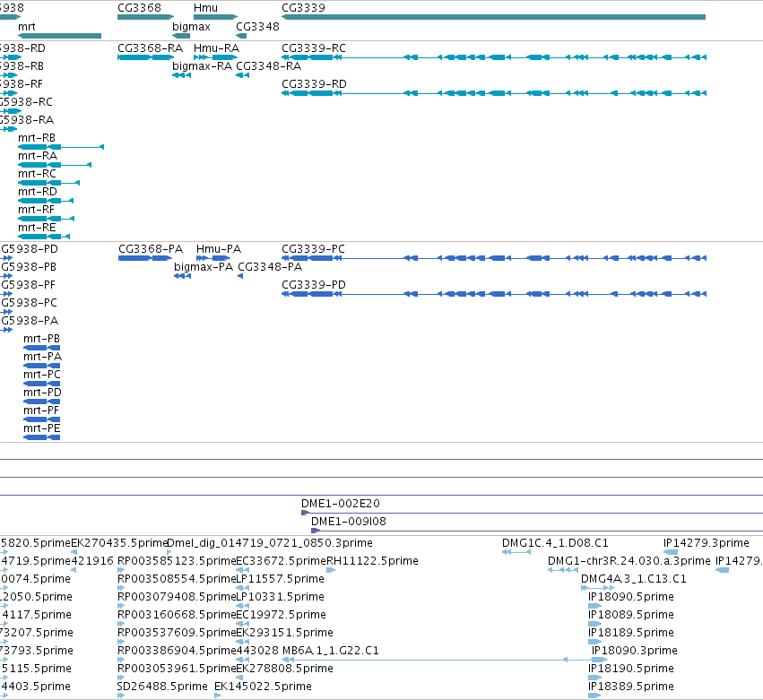Click protein Hmu-PA label
The width and height of the screenshot is (763, 700).
coord(219,249)
